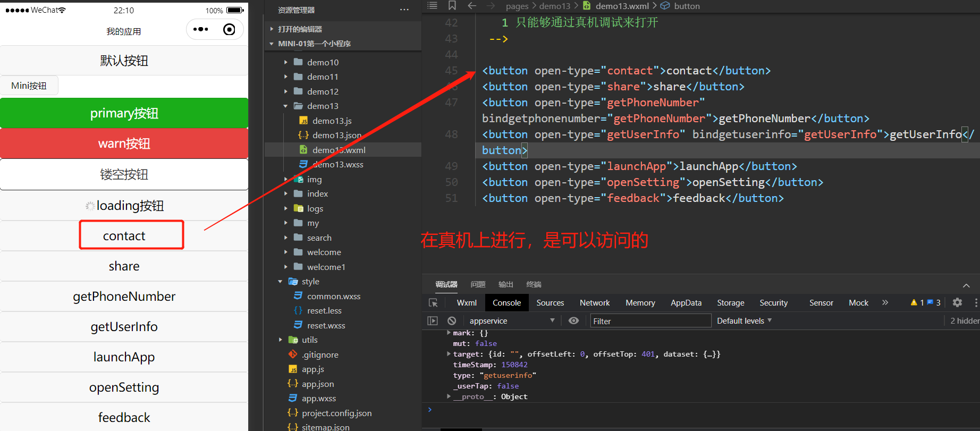Image resolution: width=980 pixels, height=431 pixels.
Task: Tap the getPhoneNumber button in simulator
Action: click(124, 297)
